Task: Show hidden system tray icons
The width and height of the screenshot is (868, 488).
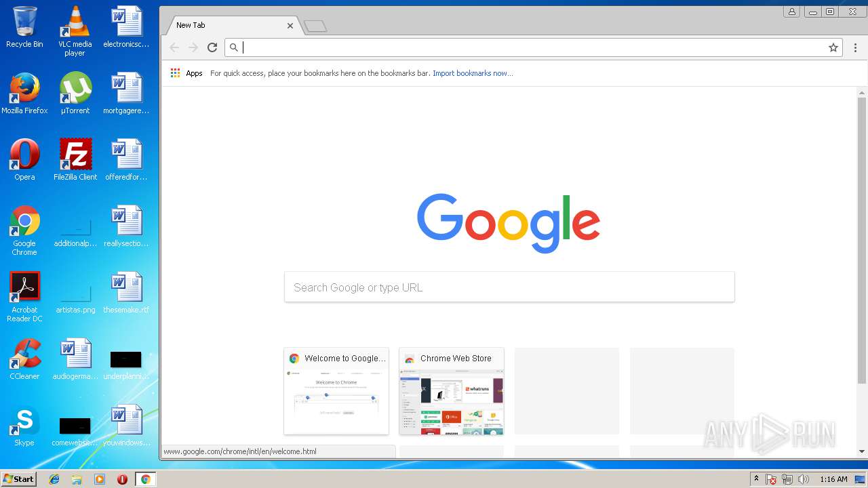Action: pyautogui.click(x=756, y=479)
